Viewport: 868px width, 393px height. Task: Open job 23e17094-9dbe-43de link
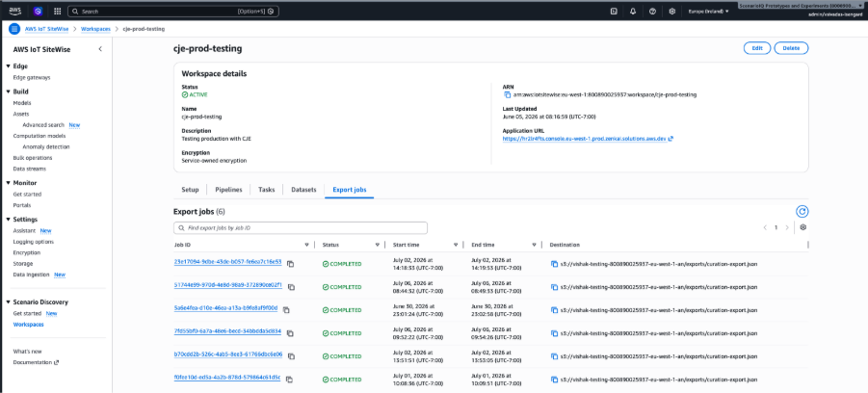pos(228,262)
